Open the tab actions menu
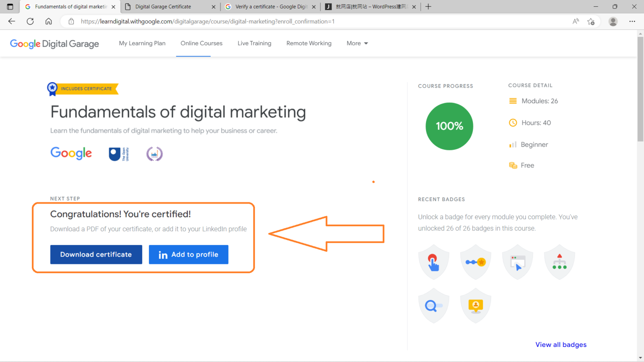Viewport: 644px width, 362px height. point(10,7)
